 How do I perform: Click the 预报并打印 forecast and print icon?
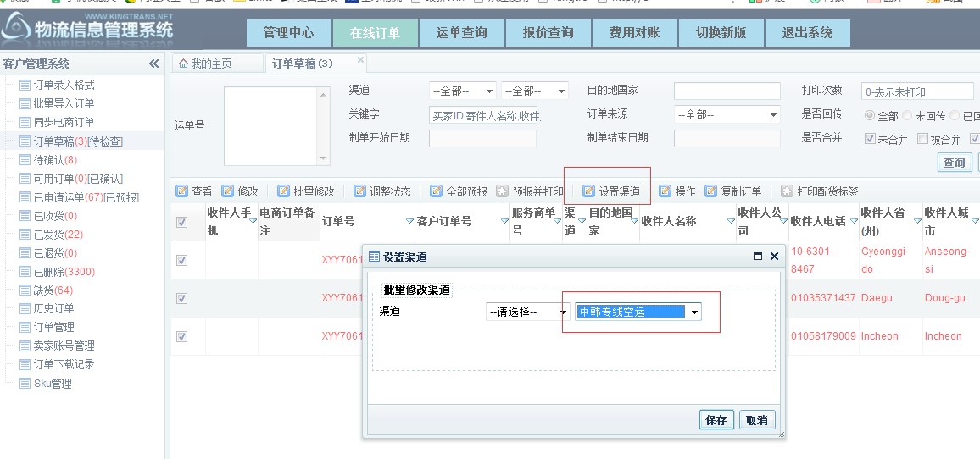click(x=503, y=191)
